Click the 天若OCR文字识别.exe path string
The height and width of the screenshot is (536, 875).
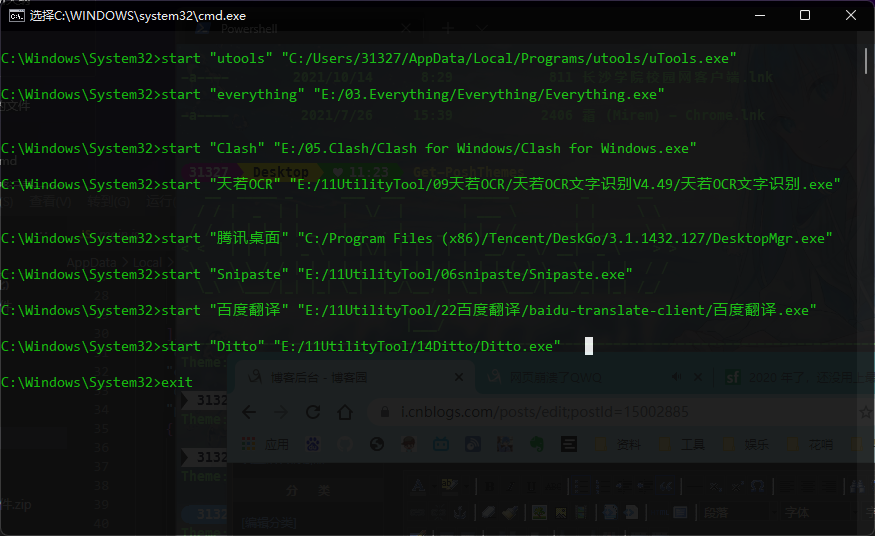click(x=565, y=184)
